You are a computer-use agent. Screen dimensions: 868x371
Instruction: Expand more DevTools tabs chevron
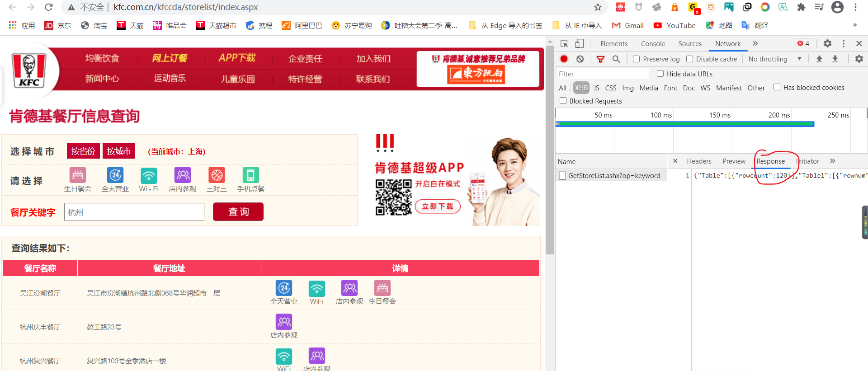click(x=755, y=43)
